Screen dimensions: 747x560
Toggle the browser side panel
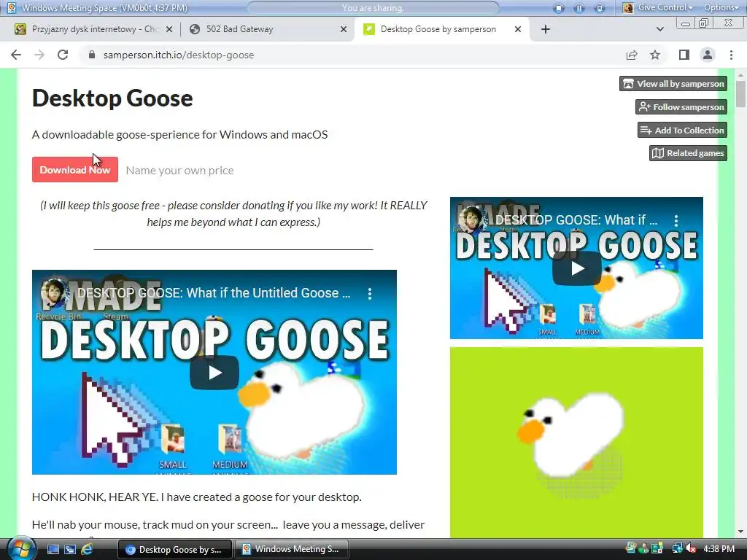tap(684, 55)
